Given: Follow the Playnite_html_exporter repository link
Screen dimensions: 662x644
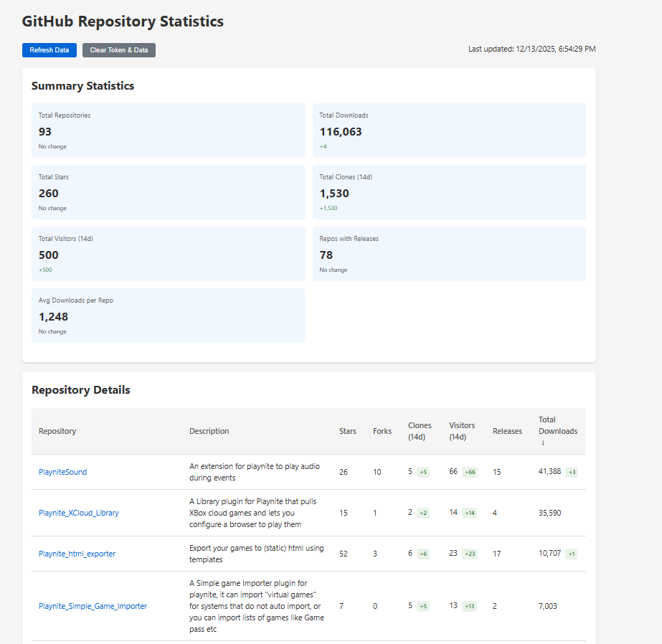Looking at the screenshot, I should (x=77, y=554).
